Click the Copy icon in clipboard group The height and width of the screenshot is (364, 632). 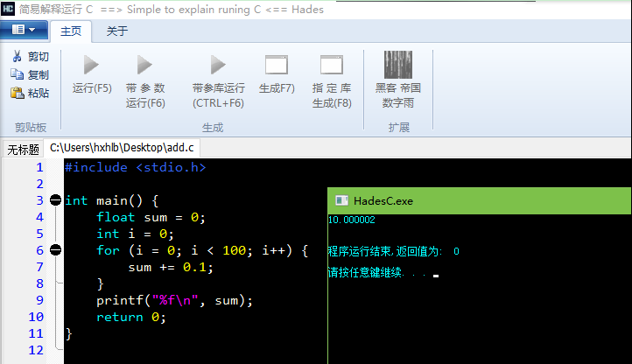(x=17, y=75)
